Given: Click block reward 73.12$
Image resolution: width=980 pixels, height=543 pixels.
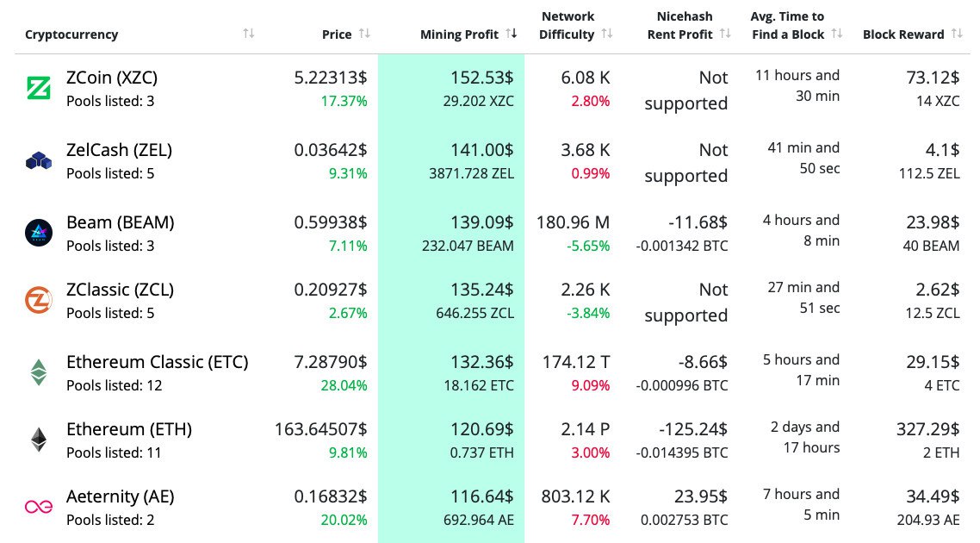Looking at the screenshot, I should (x=933, y=78).
